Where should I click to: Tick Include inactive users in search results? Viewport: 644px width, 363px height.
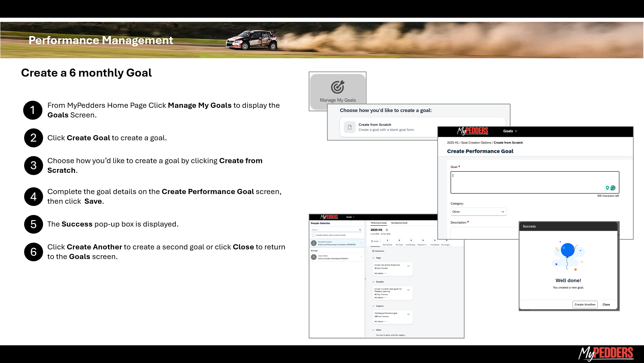pyautogui.click(x=313, y=235)
